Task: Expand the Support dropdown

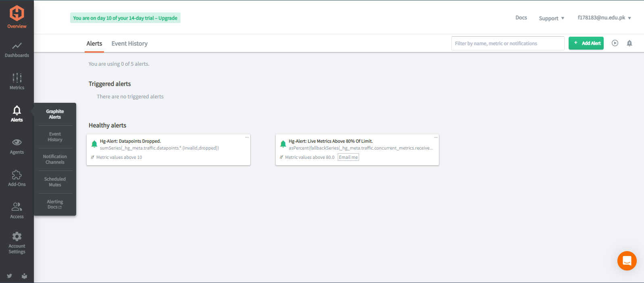Action: point(552,18)
